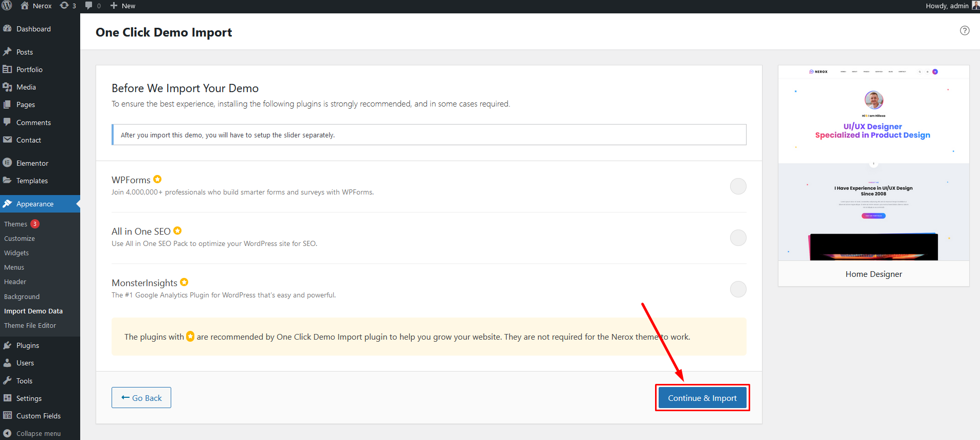980x440 pixels.
Task: Click the admin avatar in the top bar
Action: [x=975, y=6]
